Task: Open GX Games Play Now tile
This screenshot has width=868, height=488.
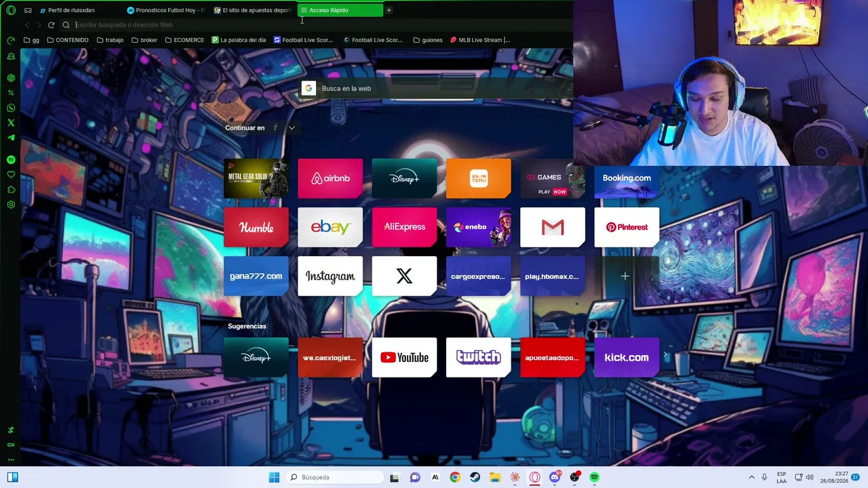Action: (x=553, y=178)
